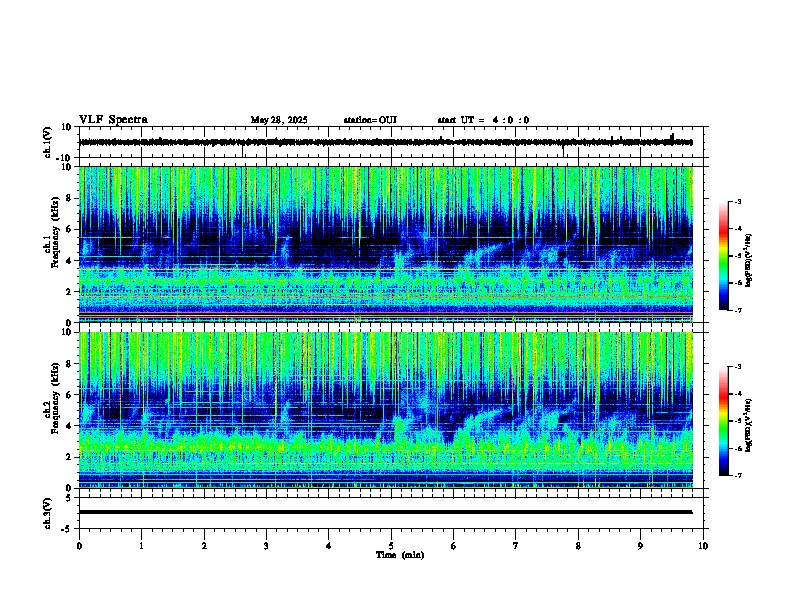Click tick label "5" on the Time axis
This screenshot has height=612, width=792.
coord(391,546)
